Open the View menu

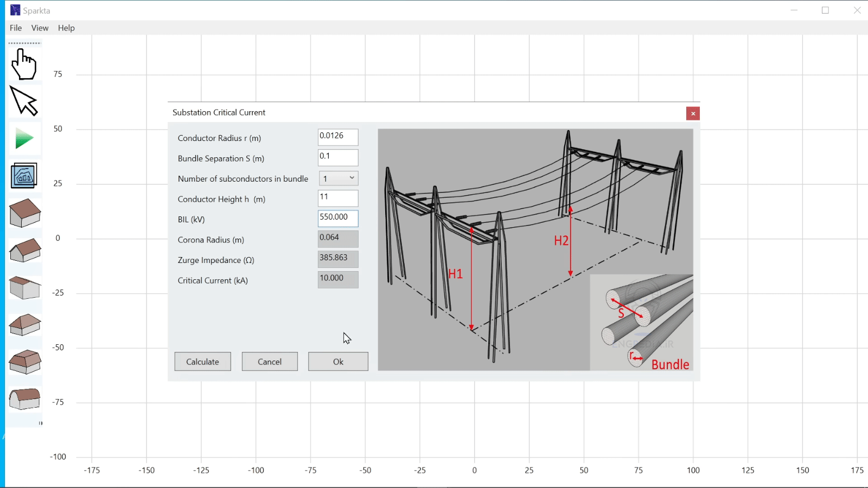40,28
